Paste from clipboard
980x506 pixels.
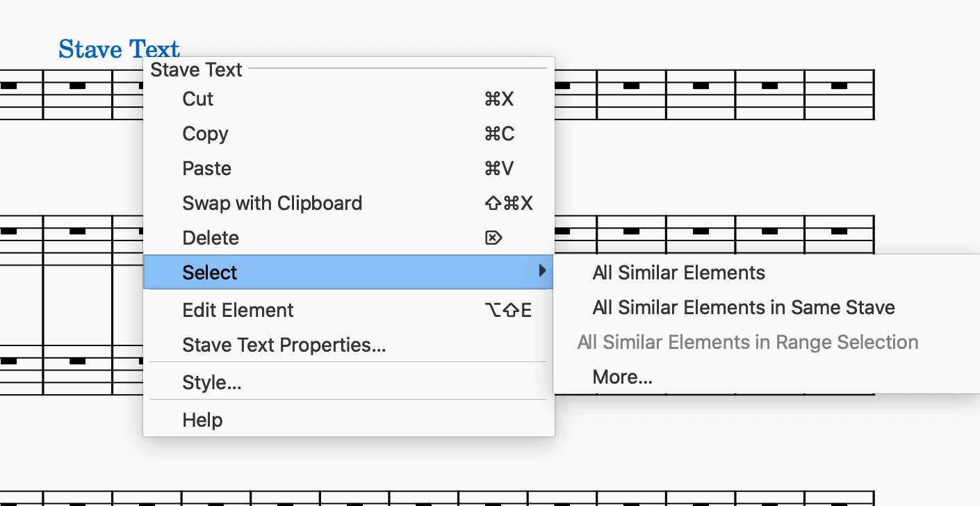click(x=205, y=168)
